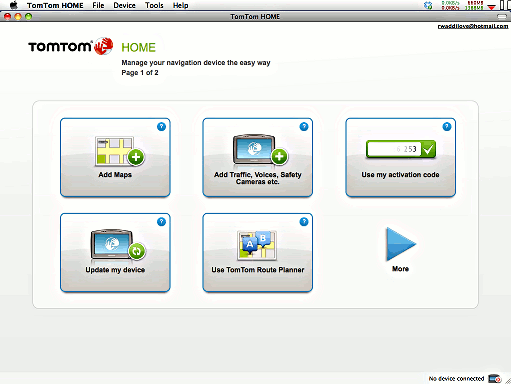Screen dimensions: 511x384
Task: Show help for activation code tile
Action: (x=447, y=127)
